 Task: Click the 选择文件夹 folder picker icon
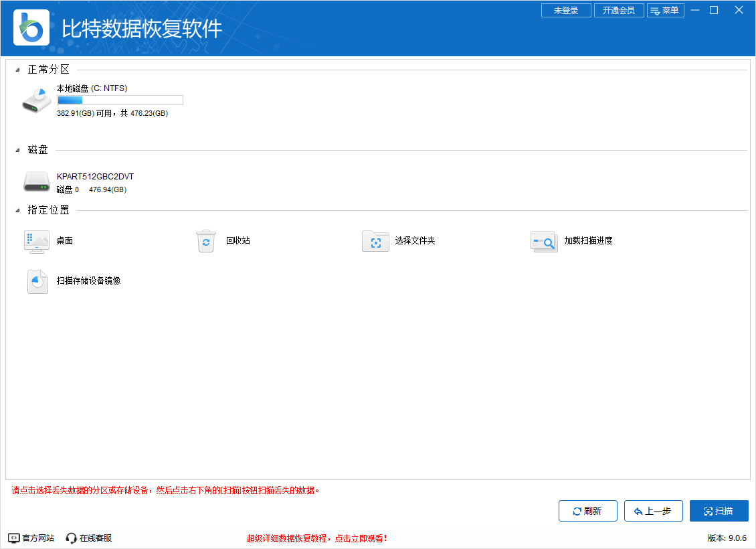[x=375, y=242]
